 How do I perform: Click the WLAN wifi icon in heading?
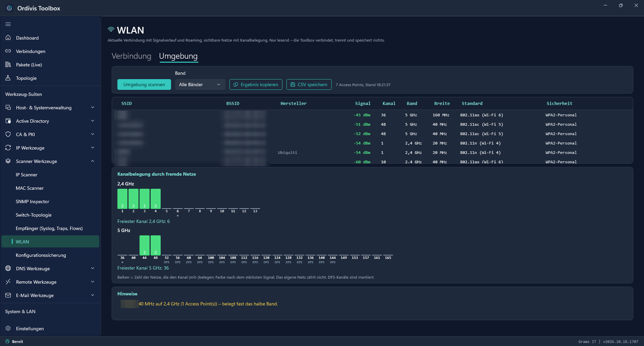[x=111, y=30]
